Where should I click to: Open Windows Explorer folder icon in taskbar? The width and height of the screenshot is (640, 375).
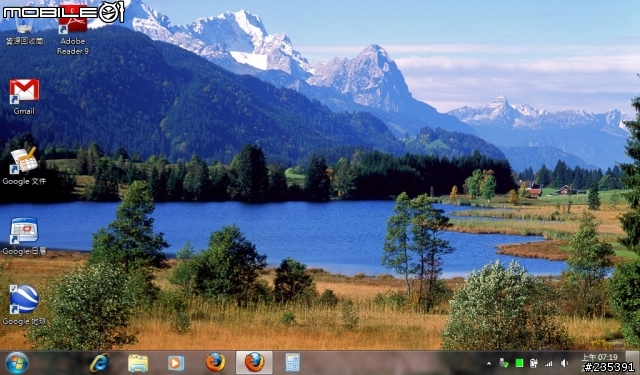(x=138, y=363)
